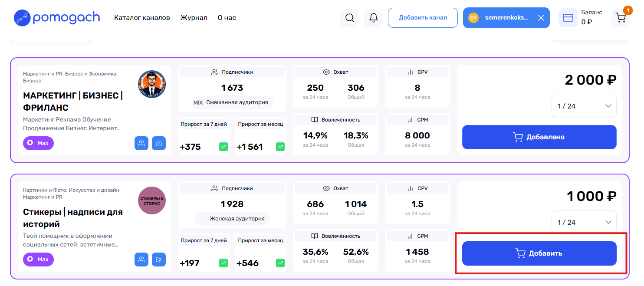Click megaphone icon on Стикеры channel card
The width and height of the screenshot is (644, 286).
[x=159, y=260]
